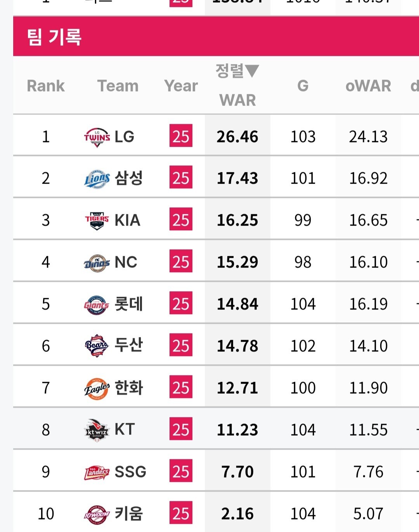Open the 한화 team name link

(x=129, y=388)
